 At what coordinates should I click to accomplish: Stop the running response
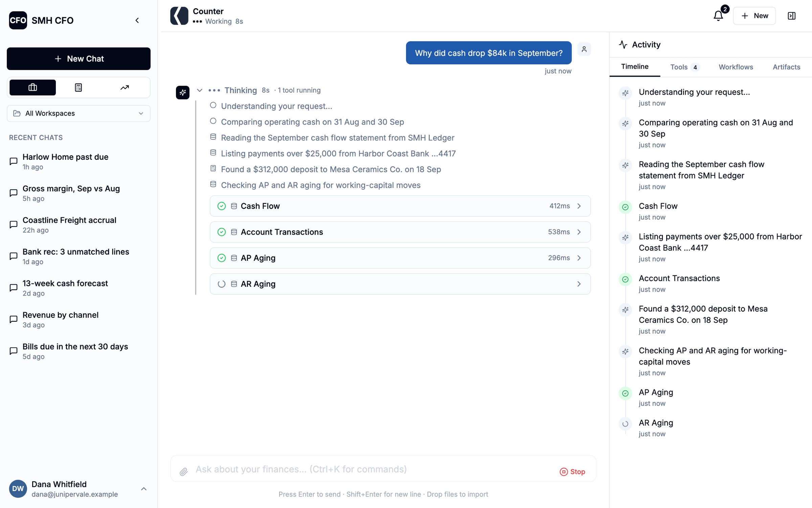click(x=572, y=471)
